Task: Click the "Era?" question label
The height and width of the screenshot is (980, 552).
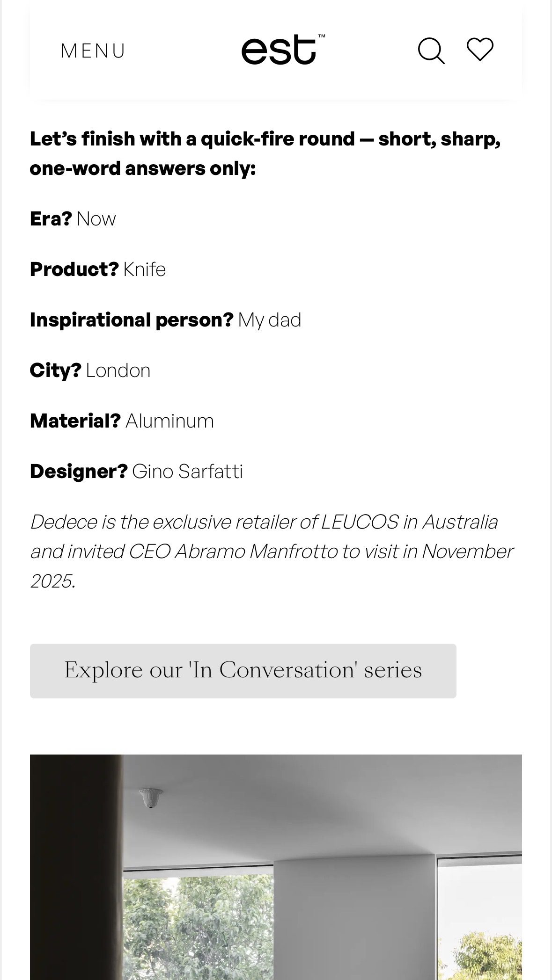Action: coord(51,219)
